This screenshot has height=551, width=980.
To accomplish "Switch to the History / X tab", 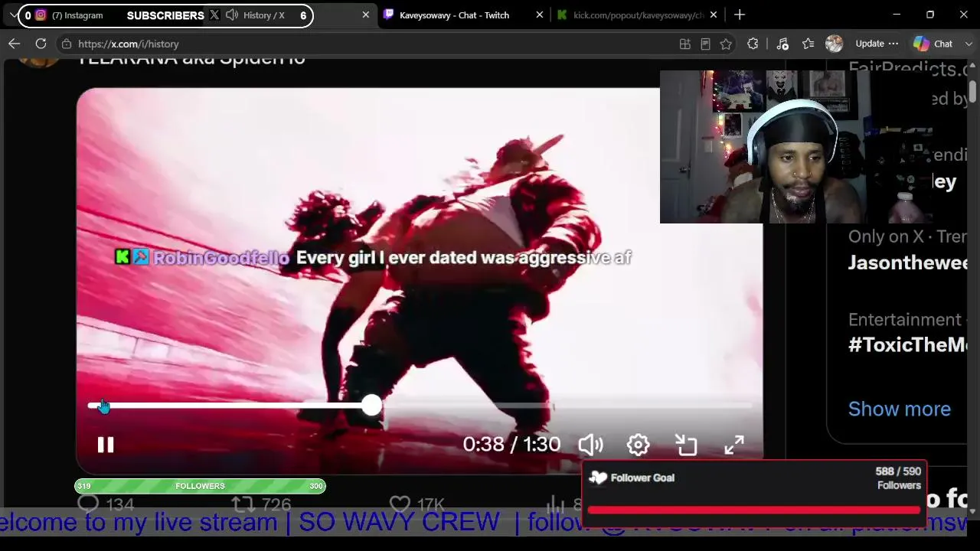I will click(x=263, y=15).
